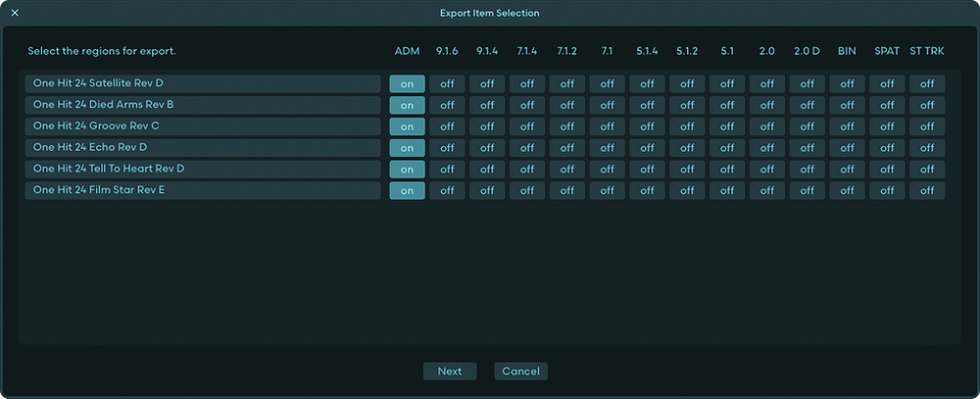Turn on 5.1 for Tell To Heart Rev D
The height and width of the screenshot is (399, 980).
point(727,169)
